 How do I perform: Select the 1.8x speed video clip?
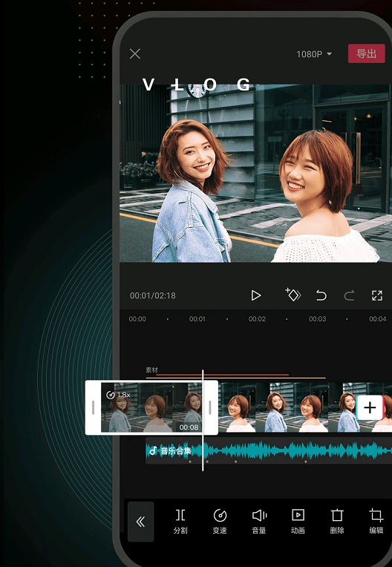point(151,407)
